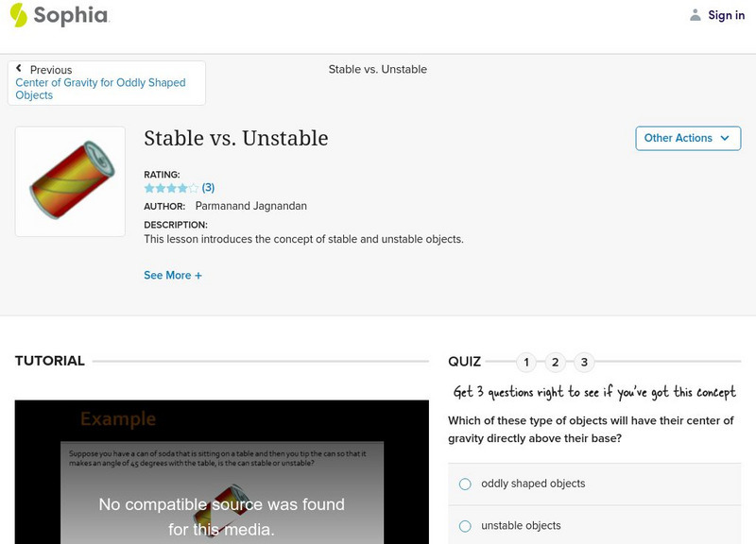Select quiz step 2 circle

(557, 362)
